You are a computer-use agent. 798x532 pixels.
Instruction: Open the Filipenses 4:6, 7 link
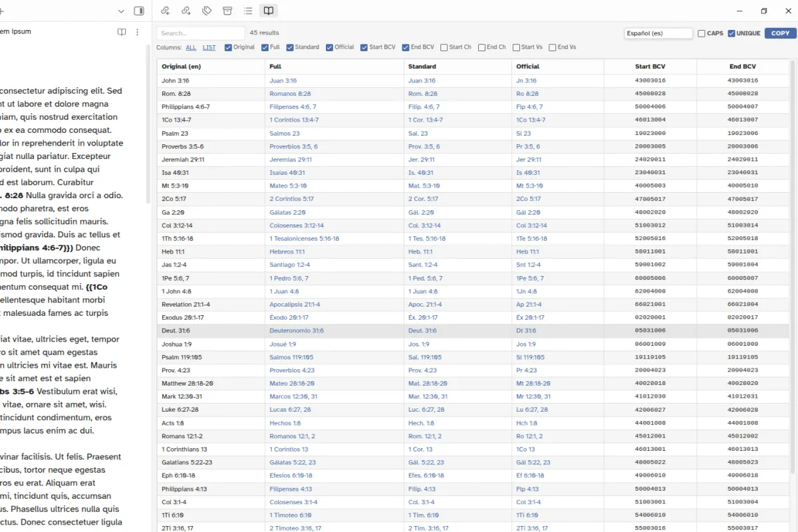click(293, 107)
